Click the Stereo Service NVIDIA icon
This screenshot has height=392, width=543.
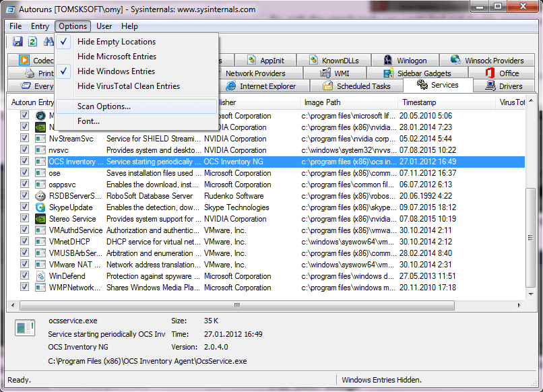point(40,219)
